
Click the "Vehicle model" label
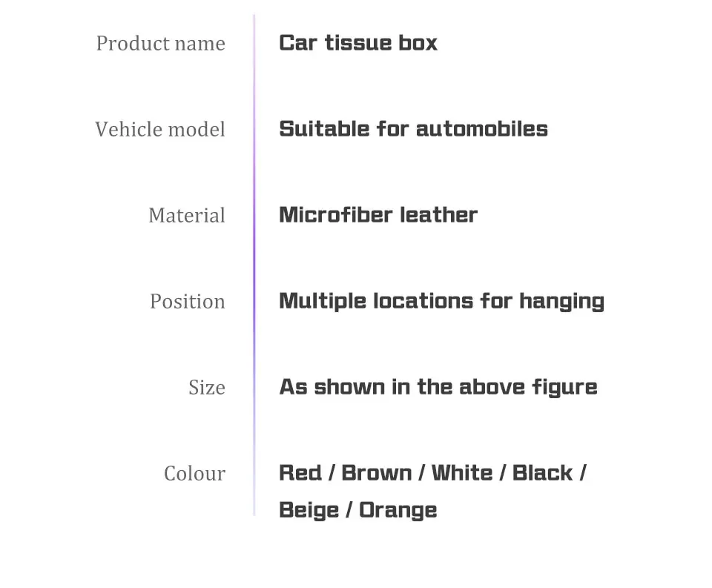click(x=159, y=130)
